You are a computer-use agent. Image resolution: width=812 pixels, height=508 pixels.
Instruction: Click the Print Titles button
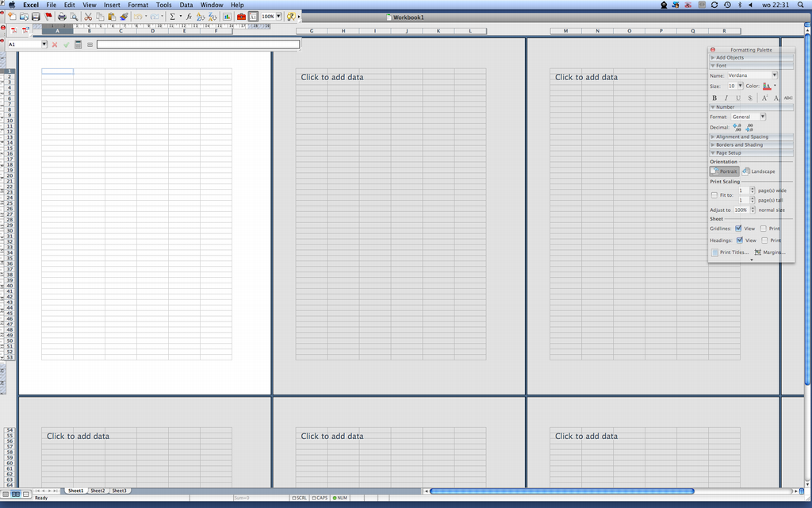(x=730, y=252)
